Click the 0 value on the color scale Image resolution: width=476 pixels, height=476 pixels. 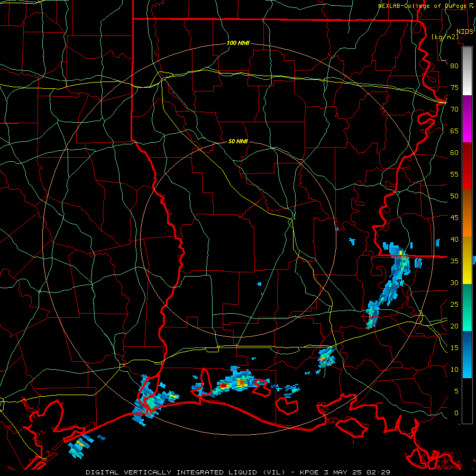tap(456, 413)
